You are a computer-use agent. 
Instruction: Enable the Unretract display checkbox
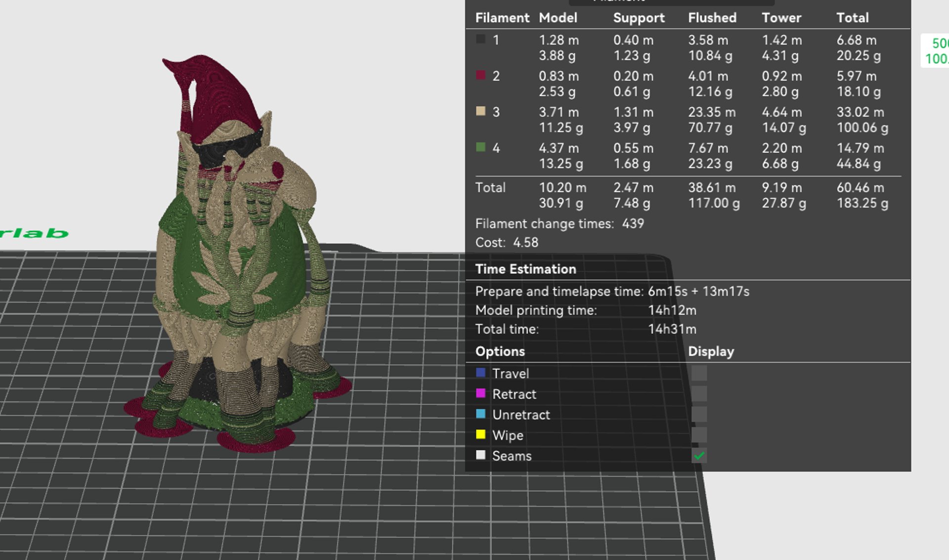coord(699,414)
